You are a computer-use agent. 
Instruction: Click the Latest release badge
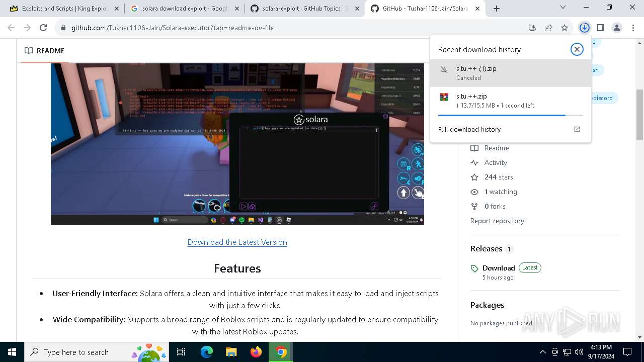pos(530,267)
